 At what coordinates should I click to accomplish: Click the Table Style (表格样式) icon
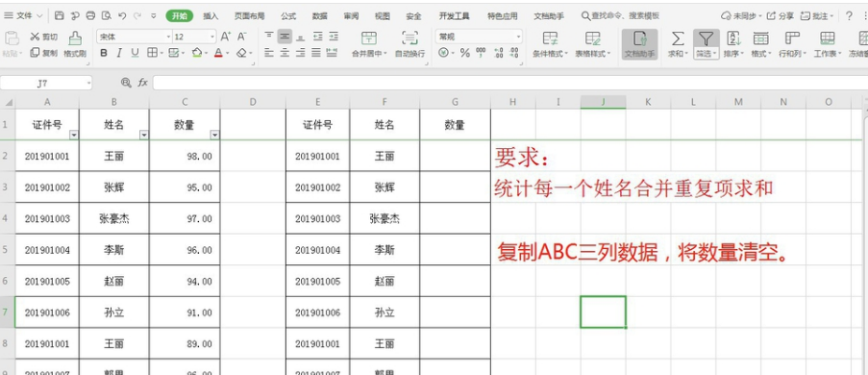pos(592,38)
